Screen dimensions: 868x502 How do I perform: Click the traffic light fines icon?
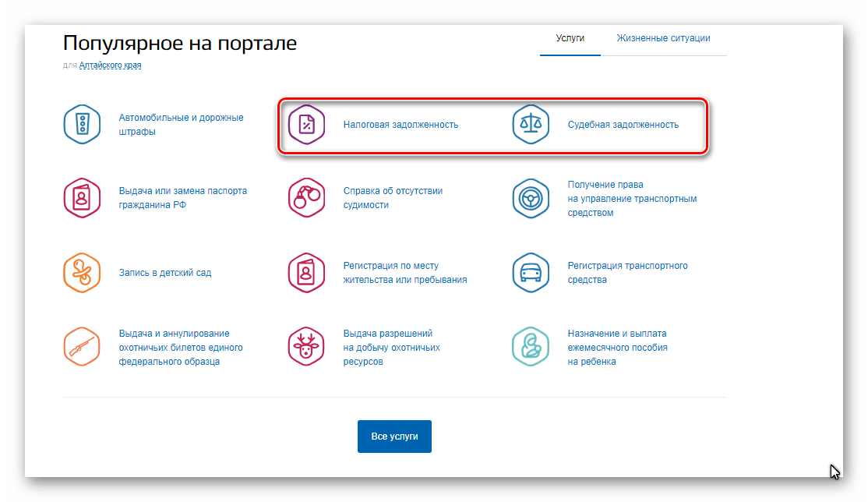82,125
